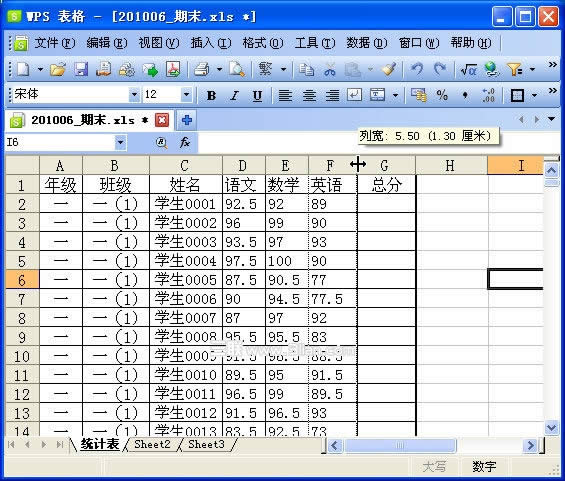Open file with the folder icon
Viewport: 565px width, 481px height.
[x=58, y=69]
